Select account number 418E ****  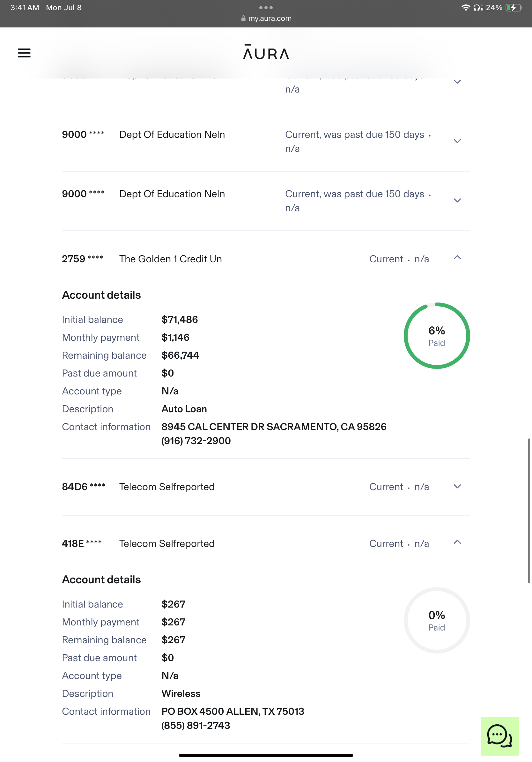click(82, 544)
